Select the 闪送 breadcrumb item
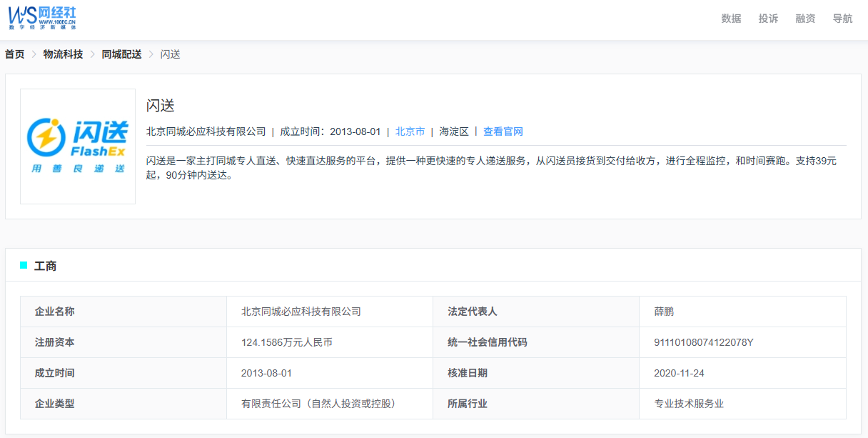868x438 pixels. click(x=170, y=54)
